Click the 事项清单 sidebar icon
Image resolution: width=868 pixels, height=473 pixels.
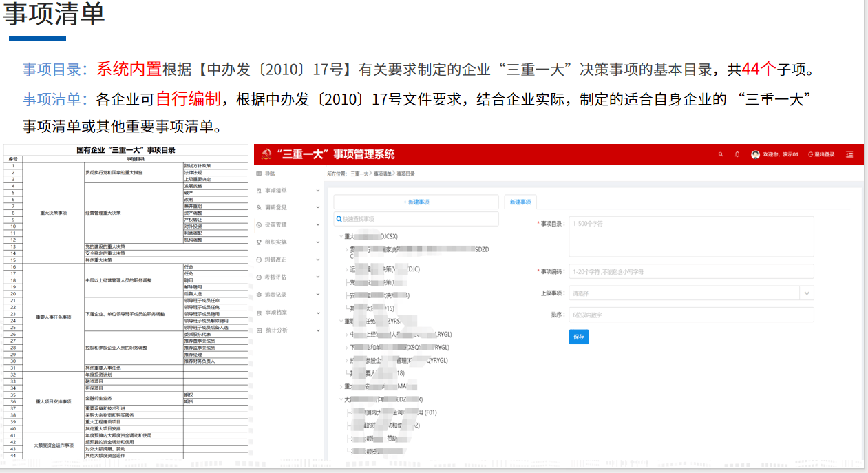[259, 191]
